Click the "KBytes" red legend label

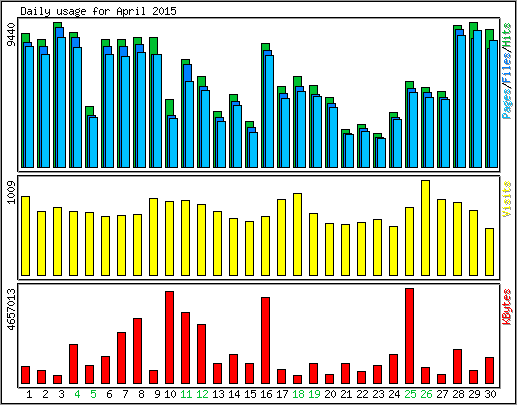[x=507, y=307]
